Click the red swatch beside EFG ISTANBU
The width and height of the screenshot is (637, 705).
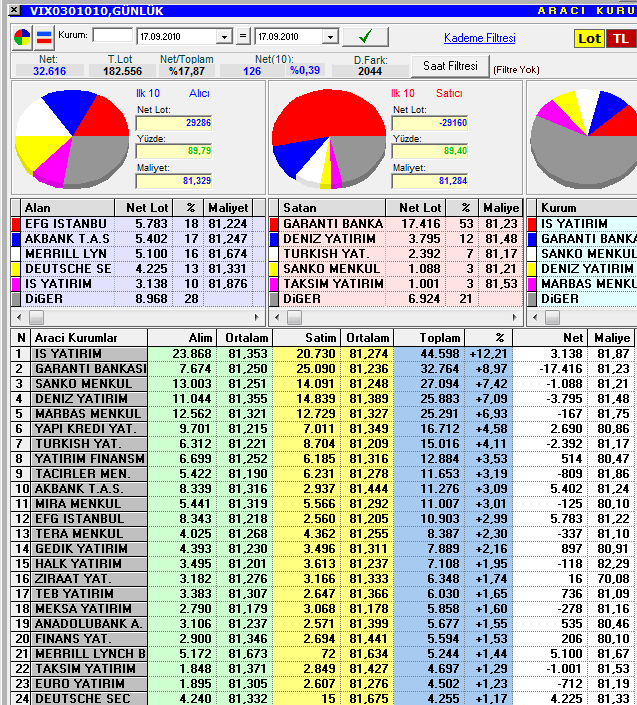tap(15, 223)
